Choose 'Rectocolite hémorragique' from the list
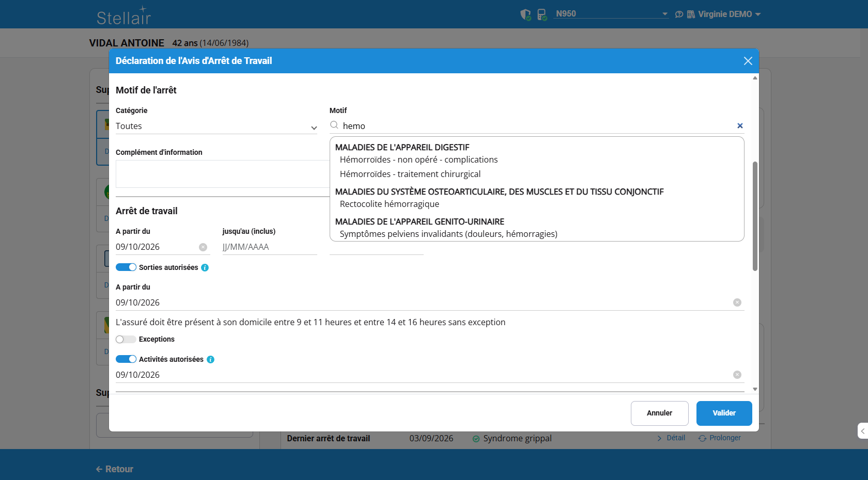Viewport: 868px width, 480px height. tap(390, 204)
